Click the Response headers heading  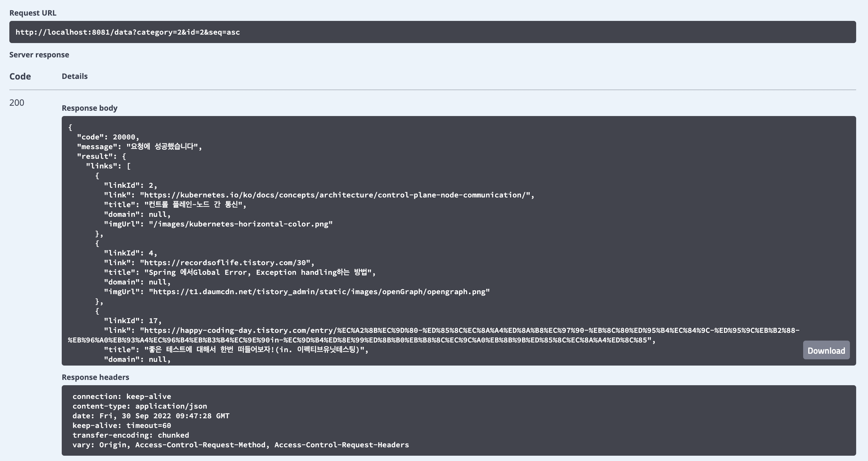[95, 377]
